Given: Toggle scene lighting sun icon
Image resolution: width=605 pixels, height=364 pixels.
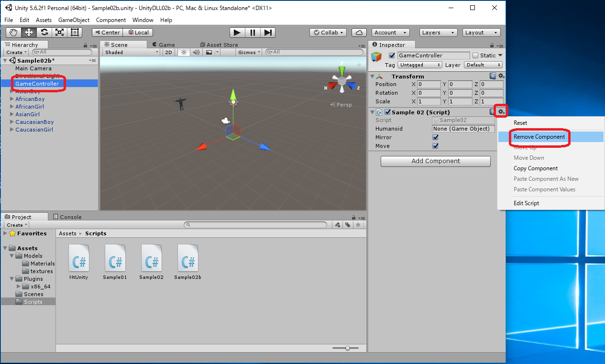Looking at the screenshot, I should [183, 52].
